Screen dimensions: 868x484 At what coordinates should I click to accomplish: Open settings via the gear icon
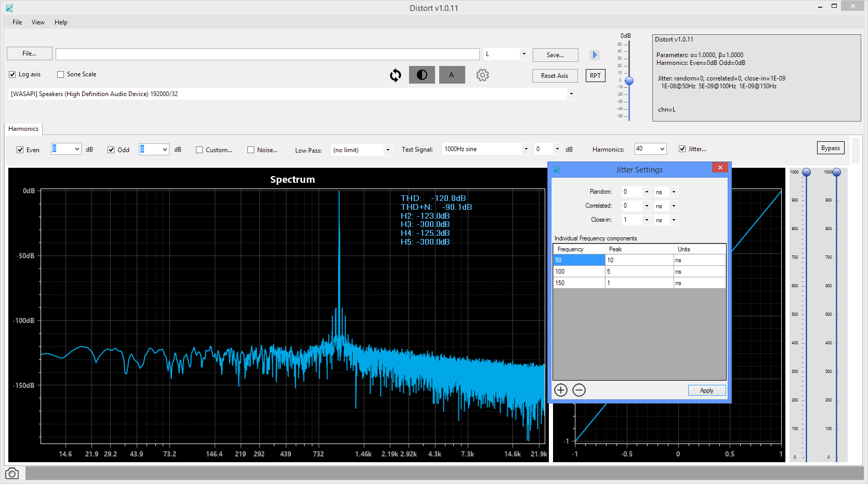(x=482, y=75)
